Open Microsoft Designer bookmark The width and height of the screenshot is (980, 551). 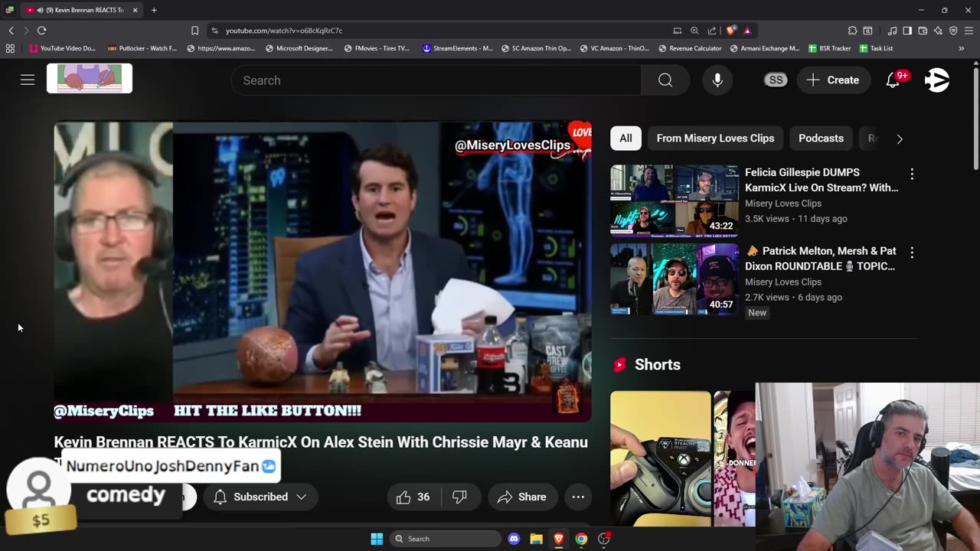tap(299, 48)
